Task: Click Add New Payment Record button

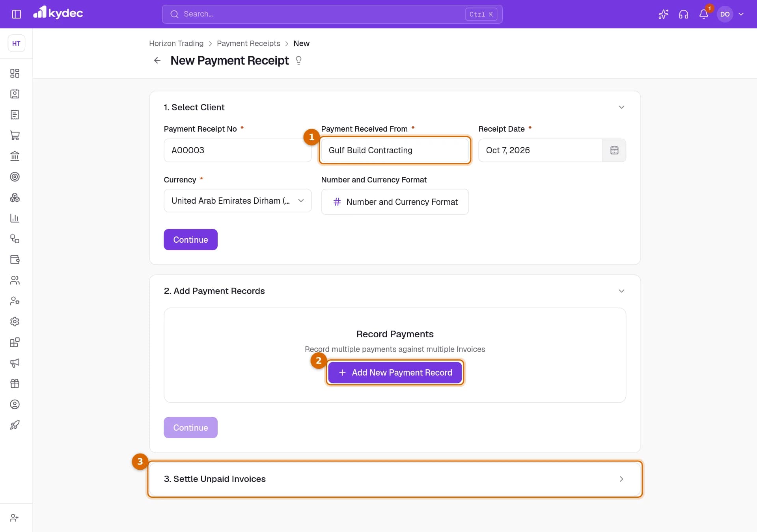Action: click(395, 372)
